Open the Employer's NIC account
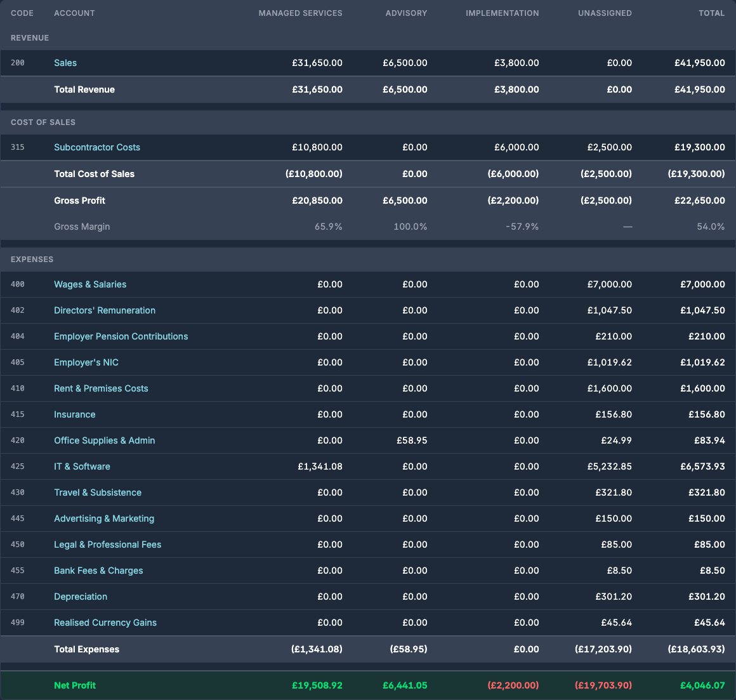 (86, 362)
